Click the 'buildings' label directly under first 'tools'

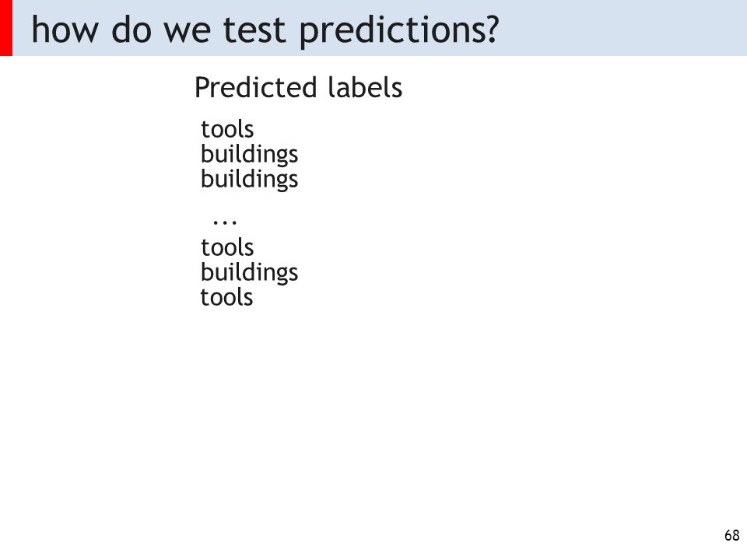click(x=249, y=156)
